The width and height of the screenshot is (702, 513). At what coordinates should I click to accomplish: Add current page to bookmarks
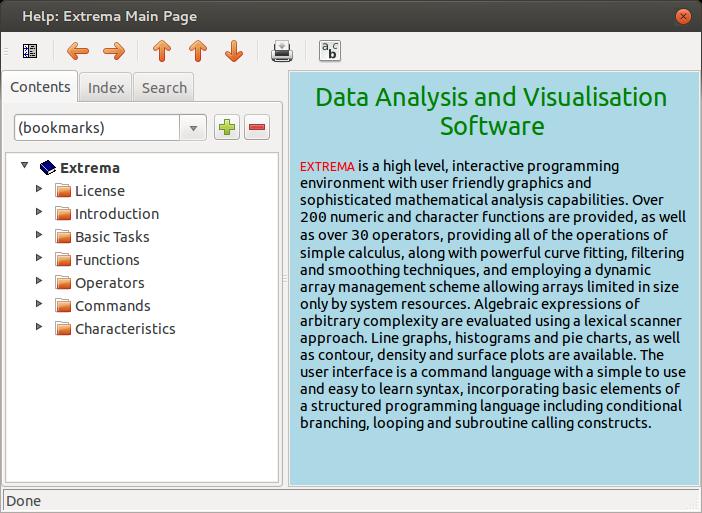[x=227, y=127]
